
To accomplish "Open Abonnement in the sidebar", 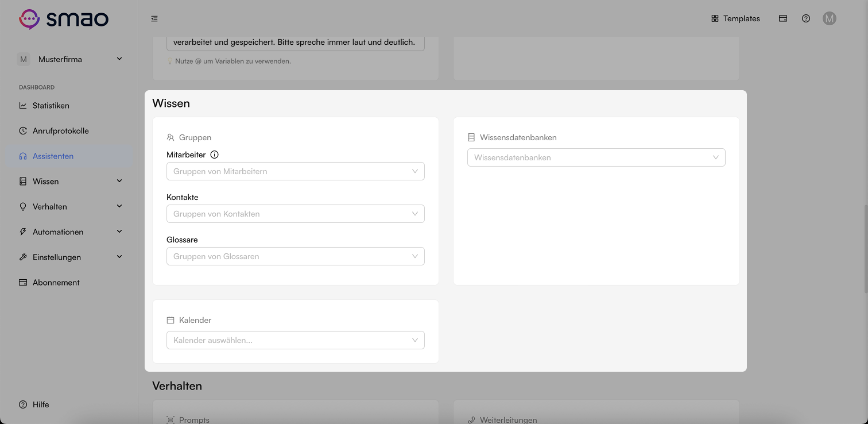I will coord(69,283).
